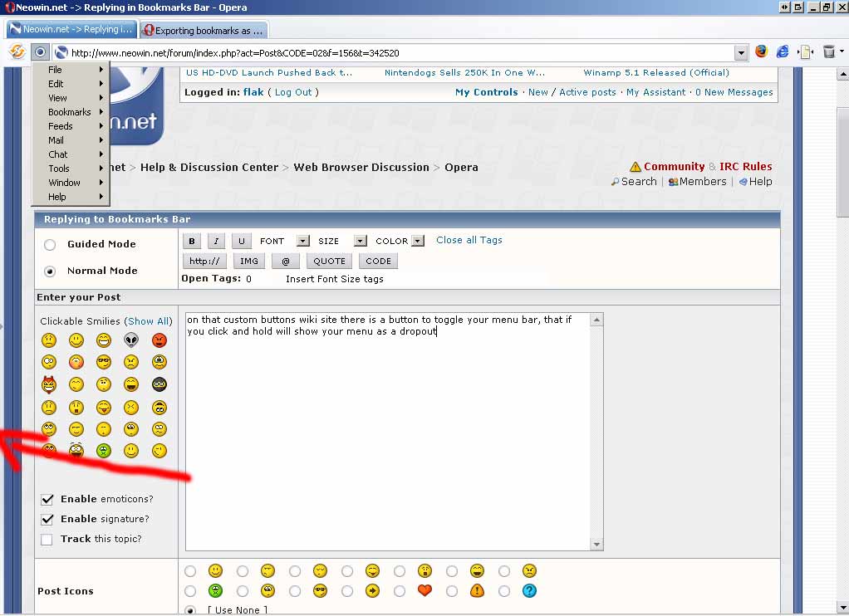Viewport: 849px width, 616px height.
Task: Open the COLOR dropdown
Action: click(418, 241)
